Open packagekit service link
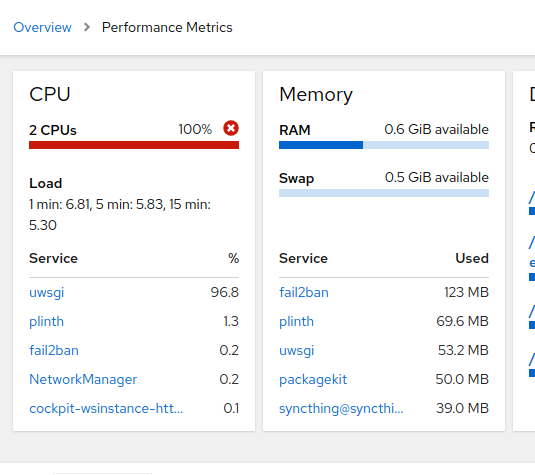Screen dimensions: 535x475 click(x=313, y=379)
